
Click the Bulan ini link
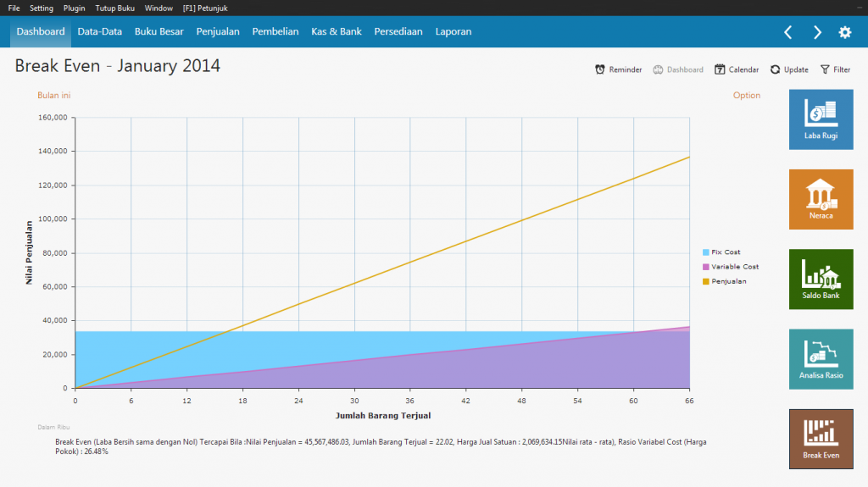pyautogui.click(x=53, y=96)
